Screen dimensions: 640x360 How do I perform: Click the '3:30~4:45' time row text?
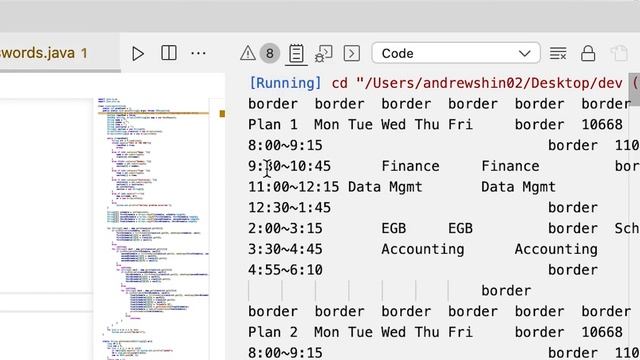click(x=285, y=249)
